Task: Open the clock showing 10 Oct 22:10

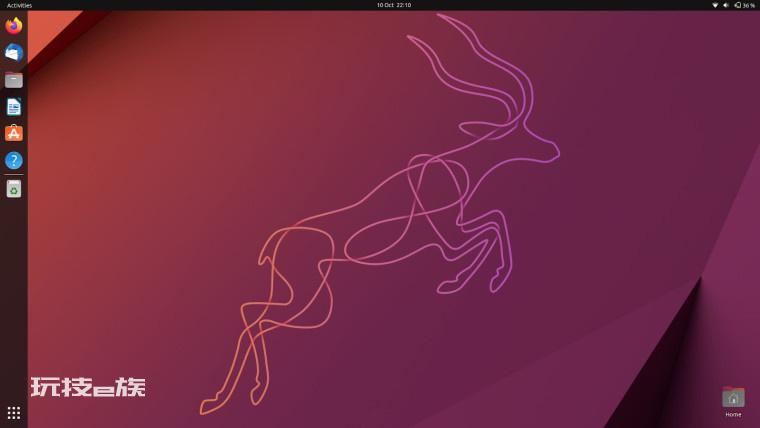Action: (394, 5)
